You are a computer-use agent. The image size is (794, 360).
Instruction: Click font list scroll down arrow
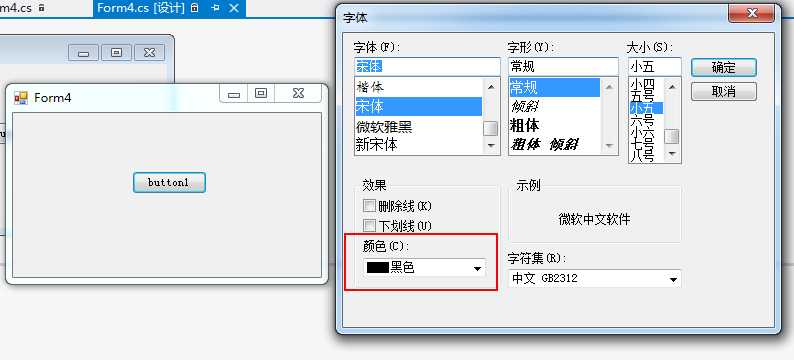(x=491, y=145)
